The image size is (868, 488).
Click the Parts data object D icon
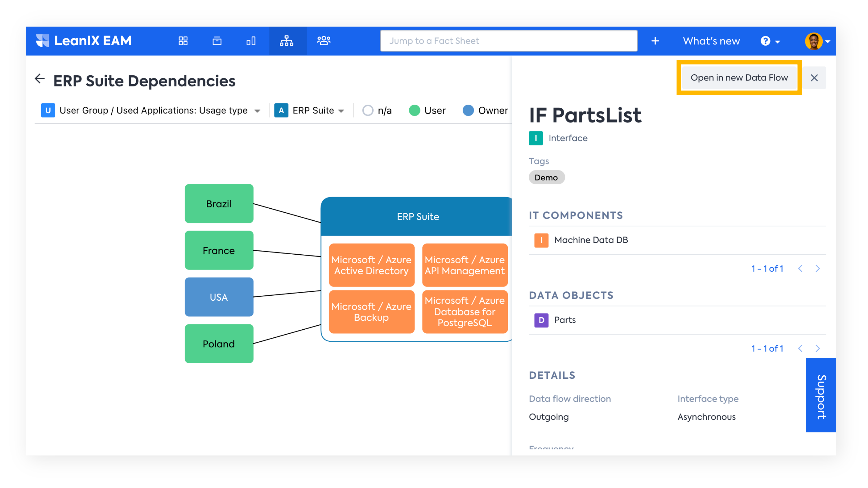point(541,320)
